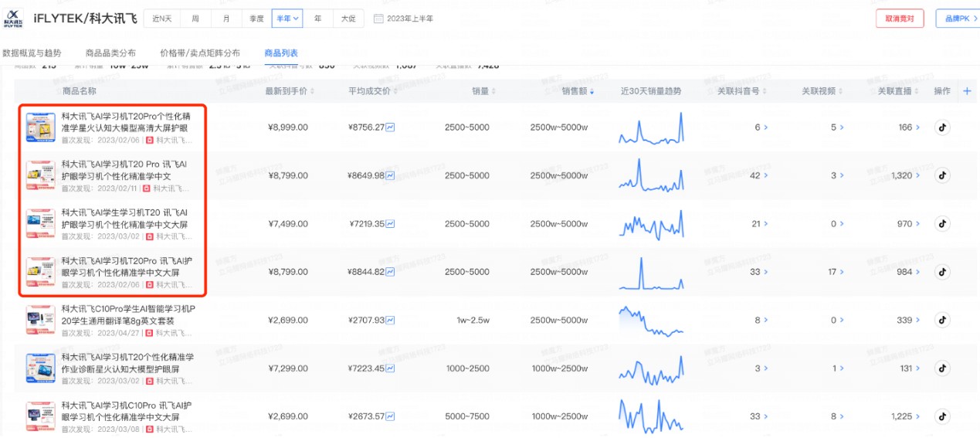This screenshot has width=980, height=438.
Task: Click the iFLYTEK brand logo
Action: 15,19
